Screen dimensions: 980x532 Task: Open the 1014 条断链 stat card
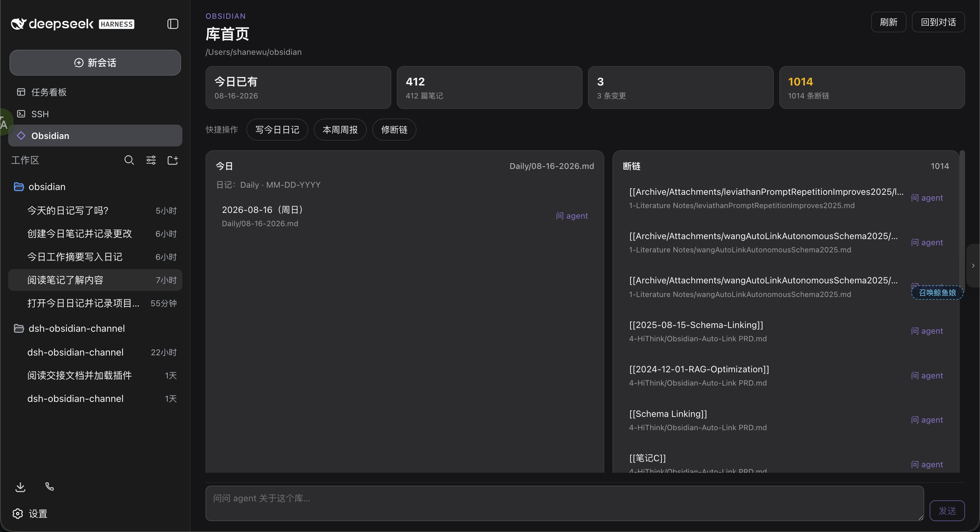[x=871, y=88]
